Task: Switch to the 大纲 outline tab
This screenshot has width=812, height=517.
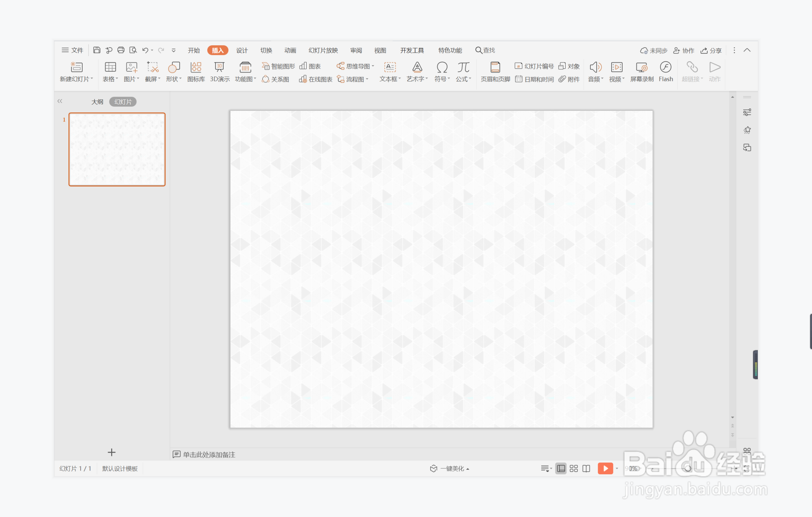Action: click(97, 102)
